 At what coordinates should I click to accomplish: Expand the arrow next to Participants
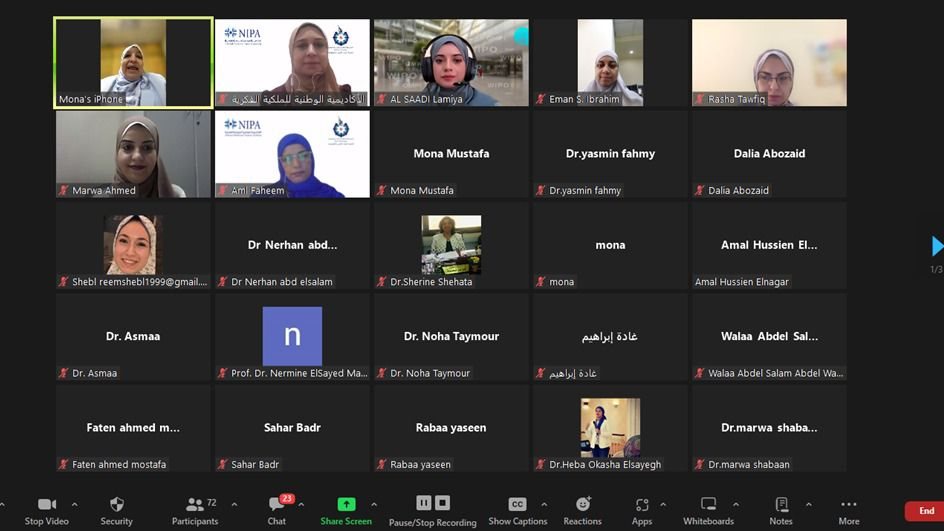coord(234,505)
